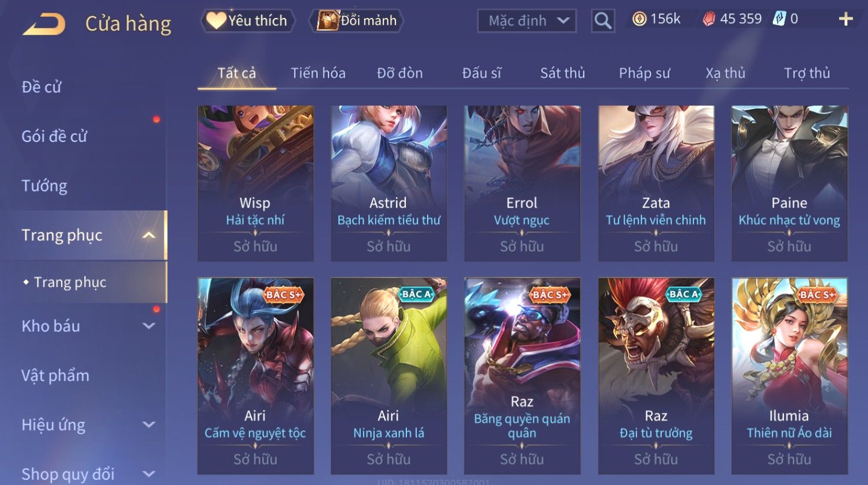Select the Tiến hóa tab
Image resolution: width=868 pixels, height=485 pixels.
[318, 73]
